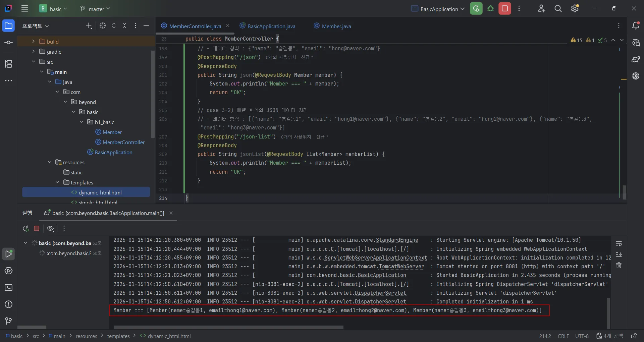The height and width of the screenshot is (342, 644).
Task: Hide the project tool window
Action: [x=146, y=26]
